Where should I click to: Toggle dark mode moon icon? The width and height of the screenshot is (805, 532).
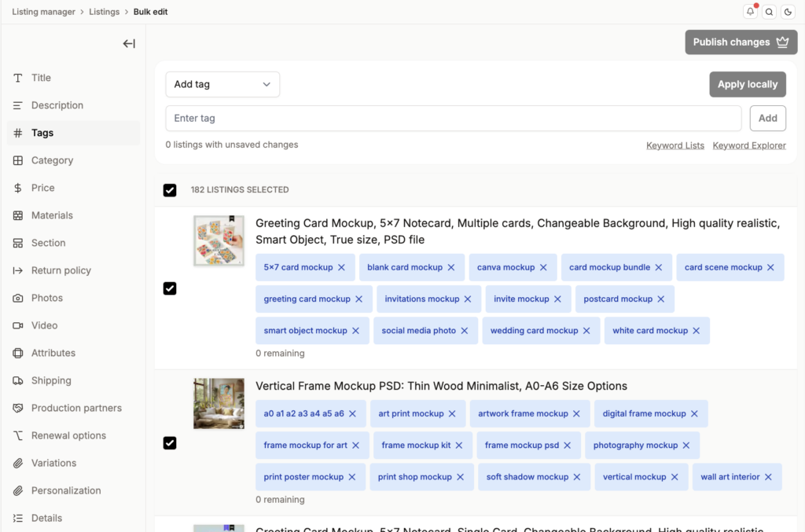(x=788, y=12)
